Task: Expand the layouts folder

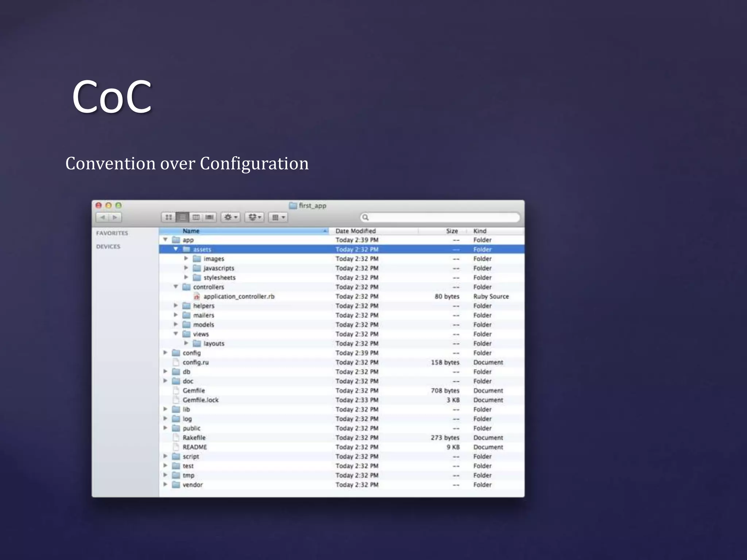Action: click(186, 343)
